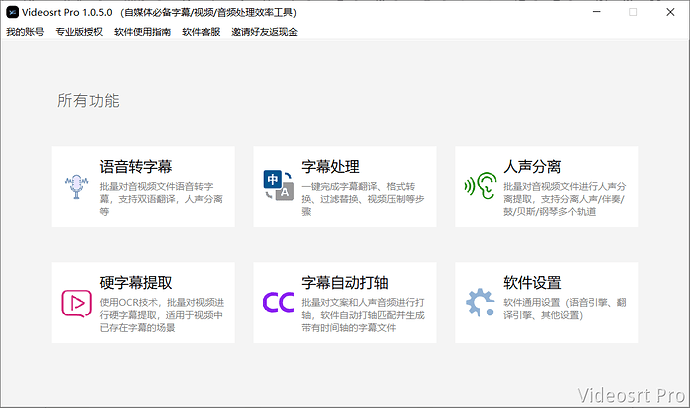The width and height of the screenshot is (690, 408).
Task: Open the 软件客服 menu
Action: [x=201, y=32]
